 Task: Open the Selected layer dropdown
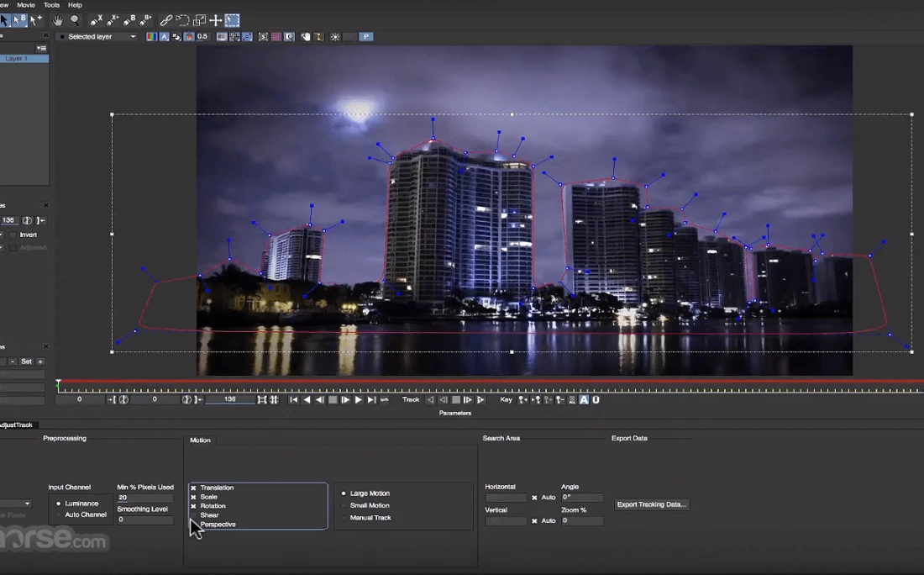(x=97, y=37)
